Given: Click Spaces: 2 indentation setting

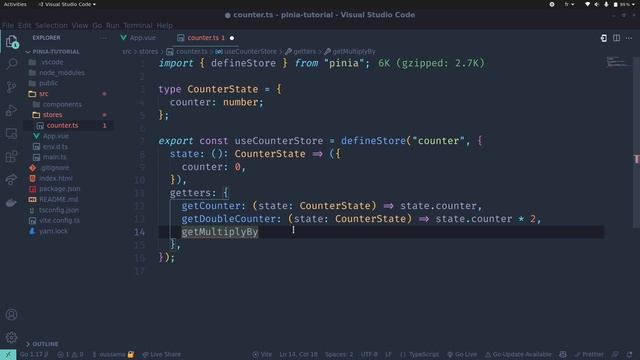Looking at the screenshot, I should (x=339, y=355).
